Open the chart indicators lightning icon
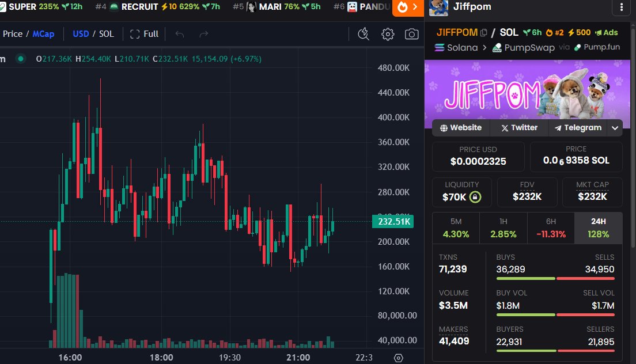The image size is (636, 364). 364,34
